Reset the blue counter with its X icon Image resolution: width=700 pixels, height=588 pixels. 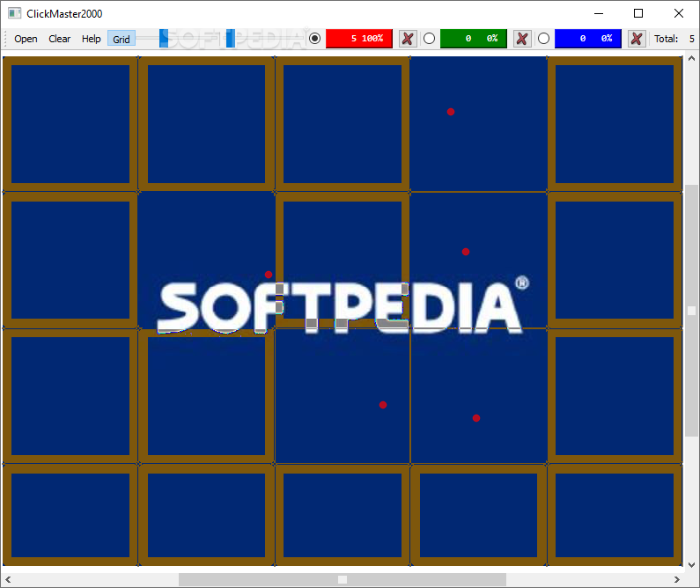click(x=637, y=39)
